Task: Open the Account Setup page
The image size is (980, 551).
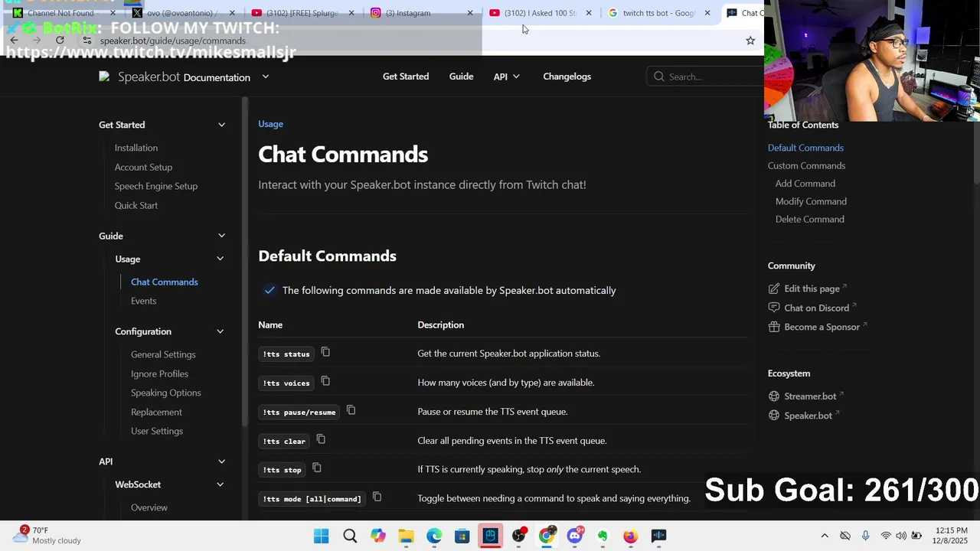Action: tap(143, 167)
